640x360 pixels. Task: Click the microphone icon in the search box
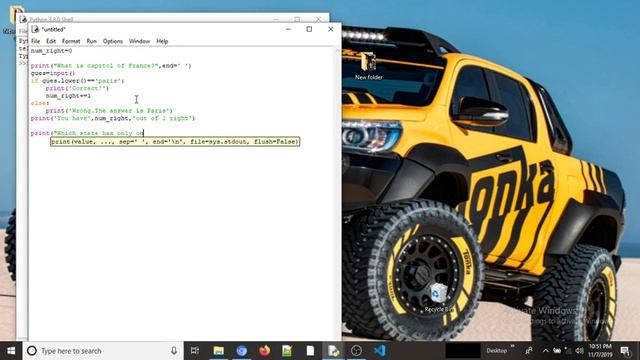tap(174, 351)
